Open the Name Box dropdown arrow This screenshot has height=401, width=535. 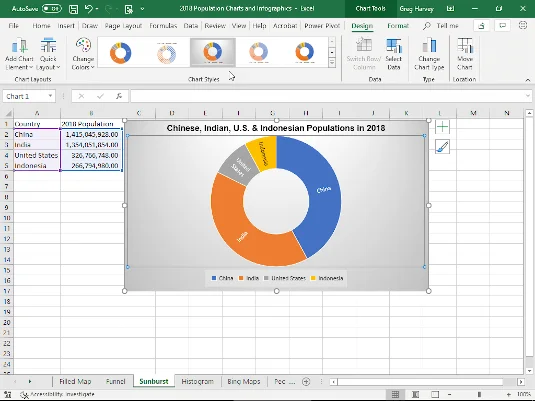50,96
